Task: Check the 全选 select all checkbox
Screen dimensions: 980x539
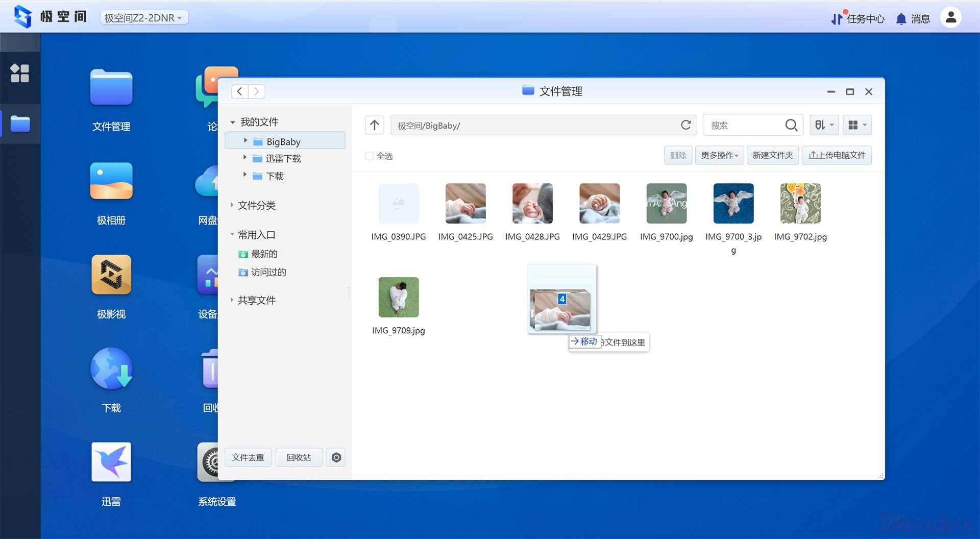Action: 369,156
